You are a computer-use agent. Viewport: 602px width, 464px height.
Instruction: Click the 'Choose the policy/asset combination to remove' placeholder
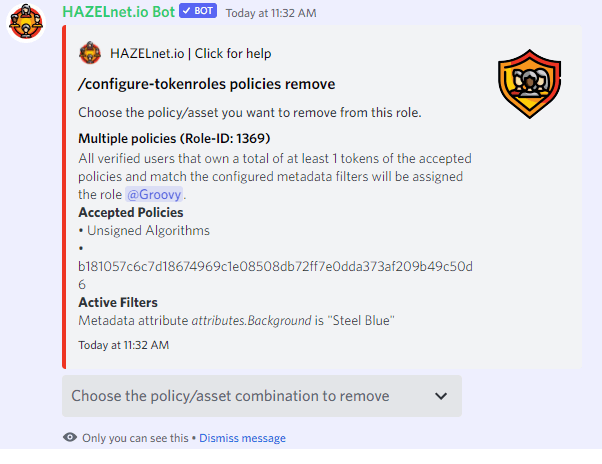point(230,396)
